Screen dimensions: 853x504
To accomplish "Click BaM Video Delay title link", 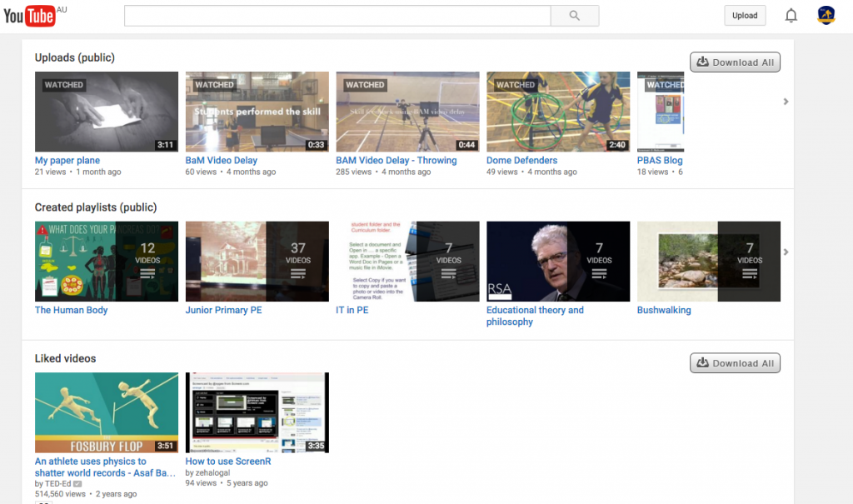I will [x=222, y=161].
